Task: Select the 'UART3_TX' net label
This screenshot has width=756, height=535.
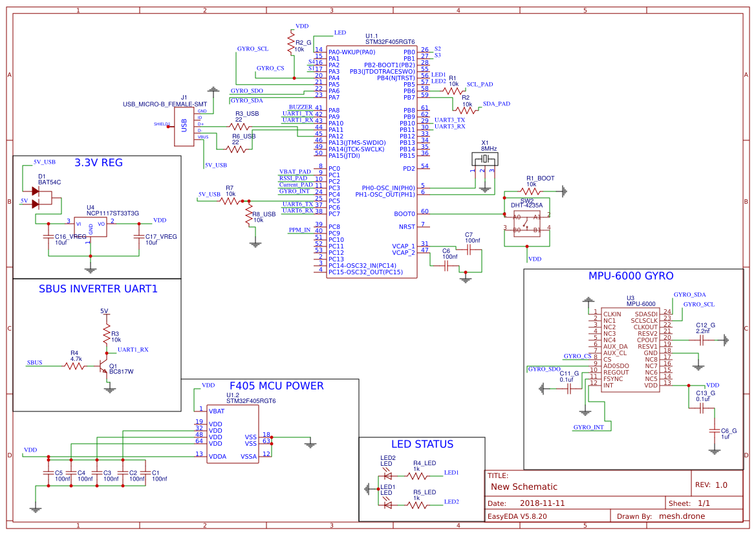Action: point(450,120)
